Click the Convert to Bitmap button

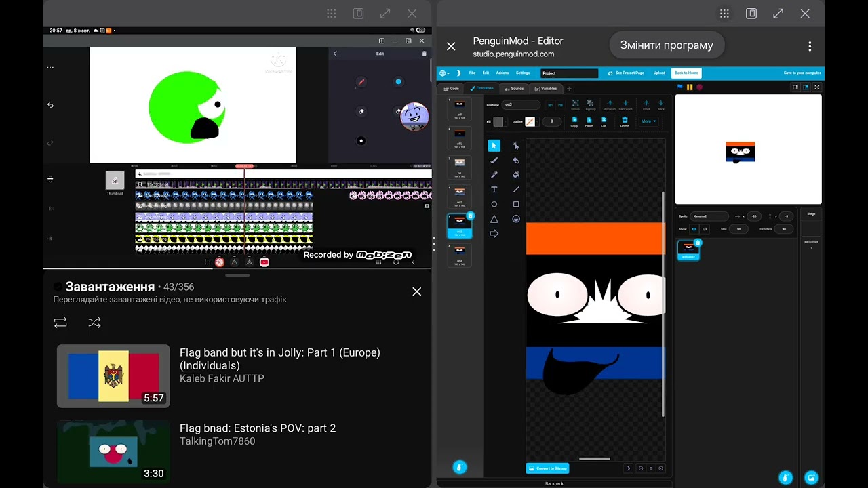[547, 468]
